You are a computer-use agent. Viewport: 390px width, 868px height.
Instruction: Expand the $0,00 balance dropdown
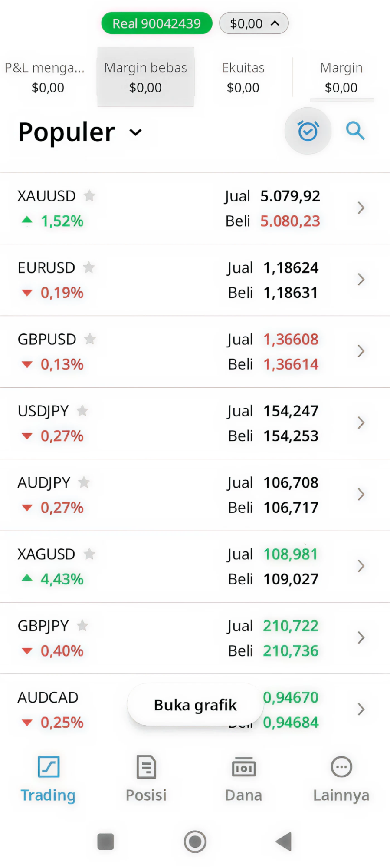(x=254, y=23)
